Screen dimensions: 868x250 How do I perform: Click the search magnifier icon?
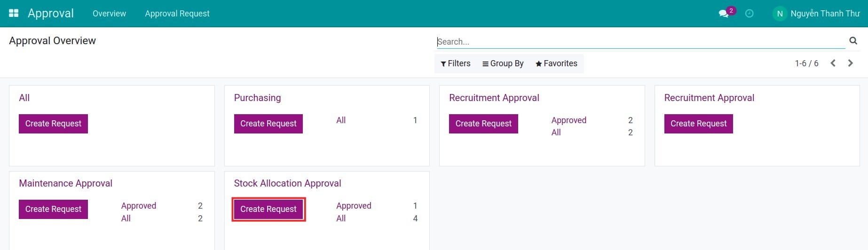point(853,41)
